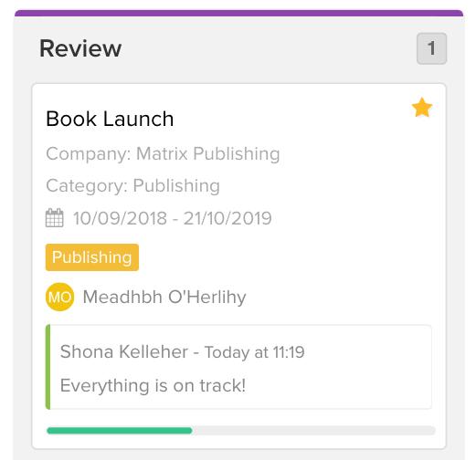Click the Review column count badge
Image resolution: width=476 pixels, height=460 pixels.
point(431,48)
